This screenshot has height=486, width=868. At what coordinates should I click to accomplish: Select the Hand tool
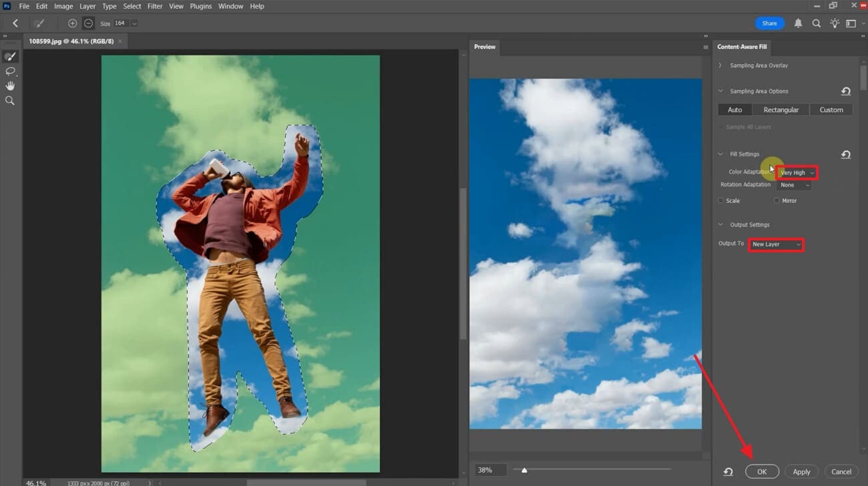coord(9,85)
